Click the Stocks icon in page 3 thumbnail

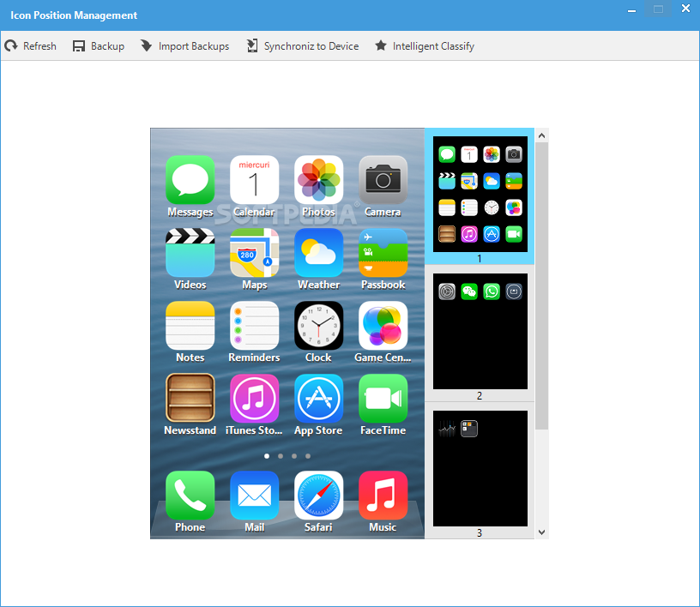coord(447,429)
